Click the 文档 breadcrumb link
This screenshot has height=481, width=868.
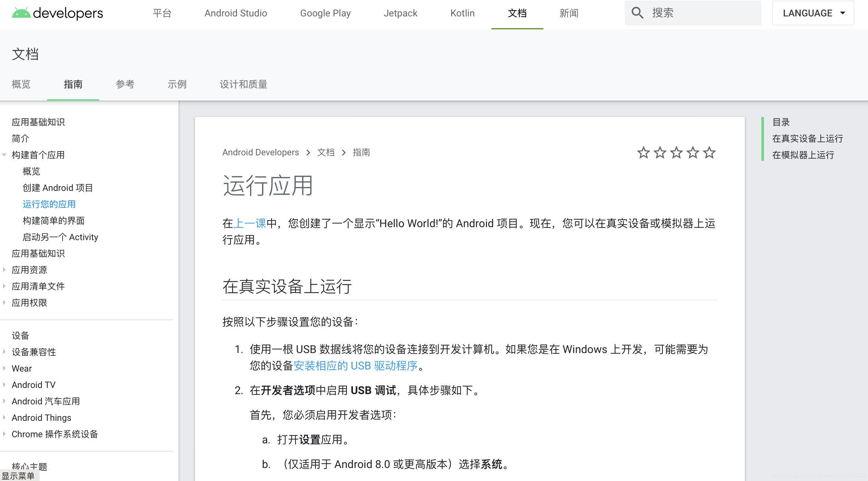pos(326,152)
